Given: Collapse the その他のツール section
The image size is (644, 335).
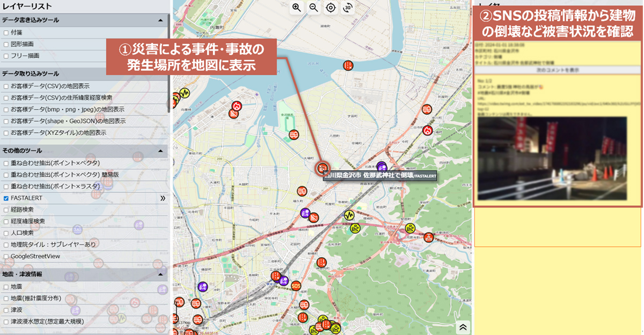Looking at the screenshot, I should coord(160,151).
